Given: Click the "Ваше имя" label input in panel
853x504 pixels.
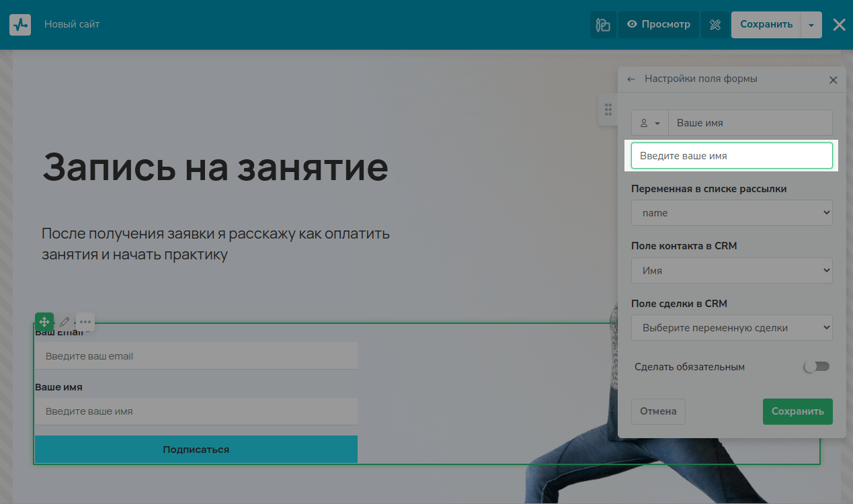Looking at the screenshot, I should click(x=749, y=123).
